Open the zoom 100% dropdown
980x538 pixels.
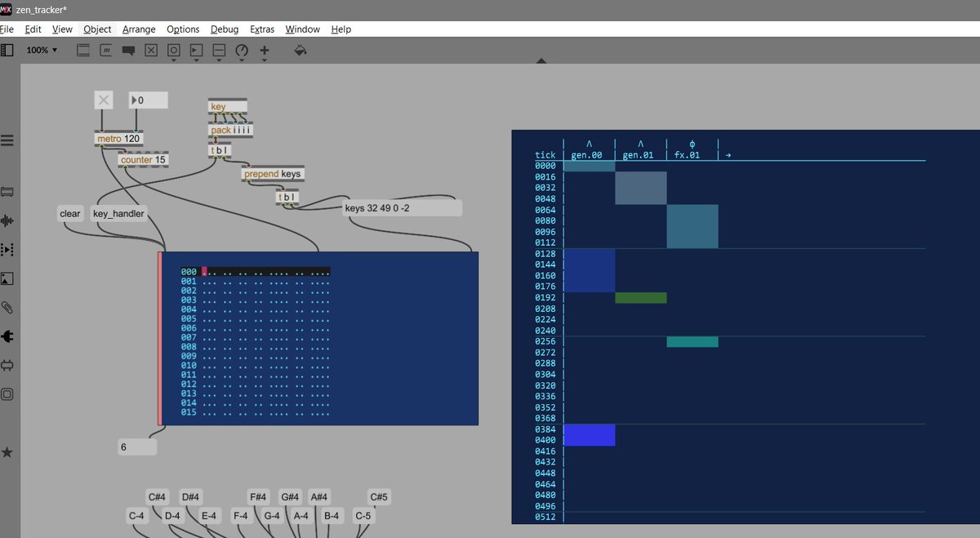[x=42, y=50]
